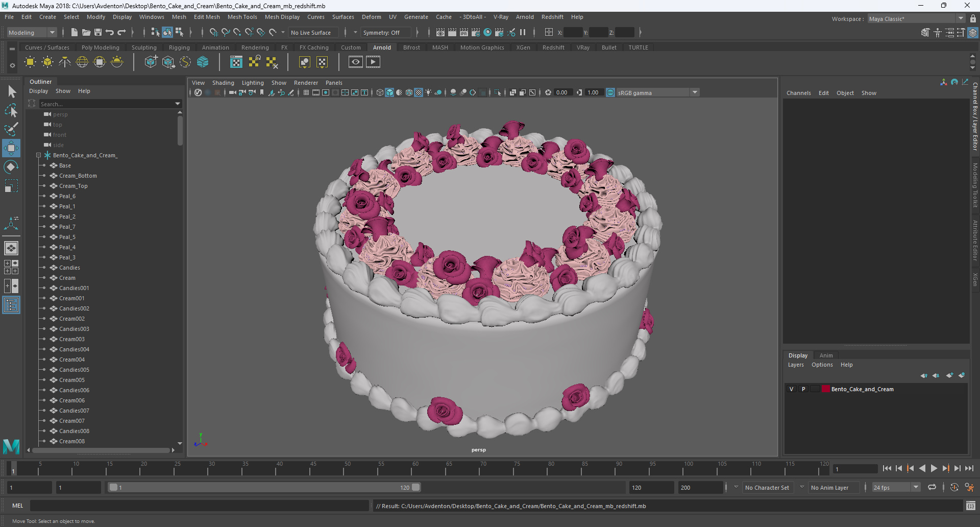The height and width of the screenshot is (527, 980).
Task: Click the Arnold Render play shelf icon
Action: point(373,62)
